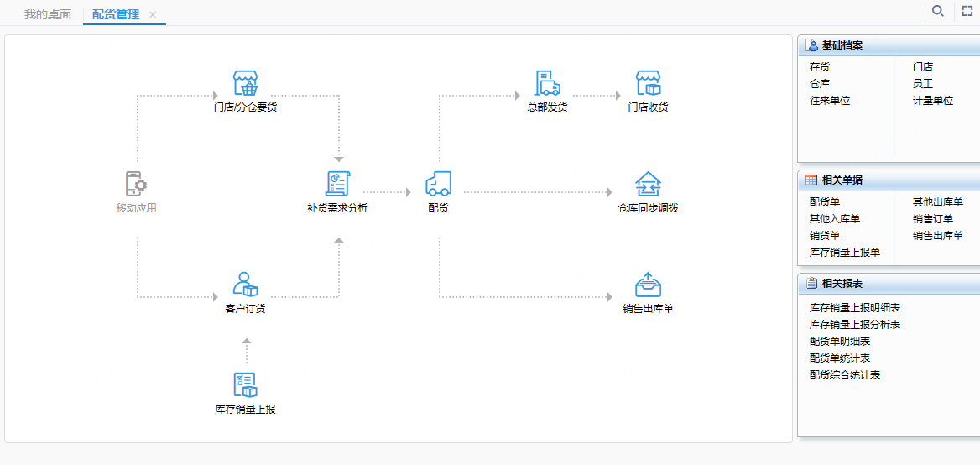Viewport: 980px width, 465px height.
Task: Click the 相关单据 table header icon
Action: coord(811,180)
